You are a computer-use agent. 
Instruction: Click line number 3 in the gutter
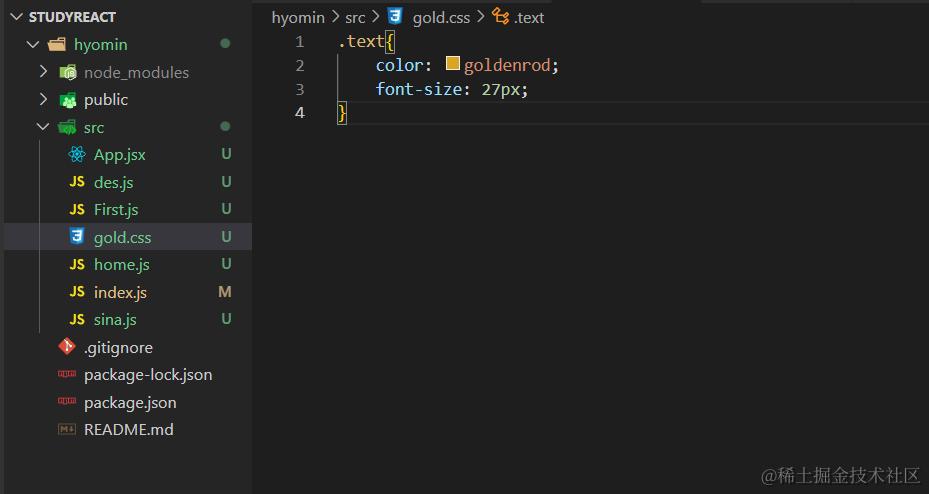tap(300, 89)
